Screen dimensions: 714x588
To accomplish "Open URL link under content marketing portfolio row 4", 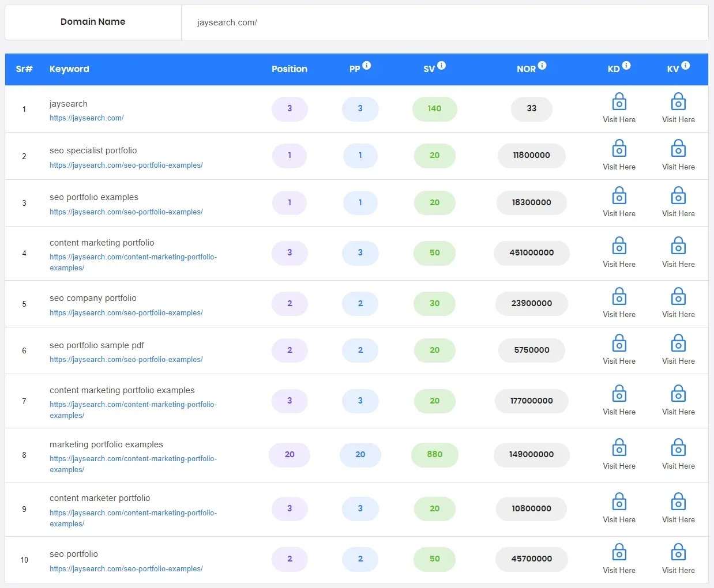I will [133, 262].
